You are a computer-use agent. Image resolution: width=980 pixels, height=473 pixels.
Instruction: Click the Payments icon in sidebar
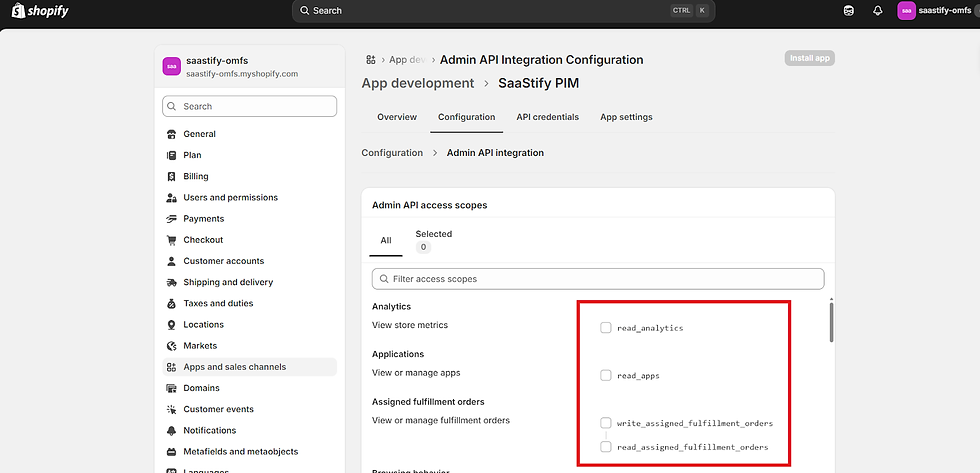pyautogui.click(x=172, y=219)
